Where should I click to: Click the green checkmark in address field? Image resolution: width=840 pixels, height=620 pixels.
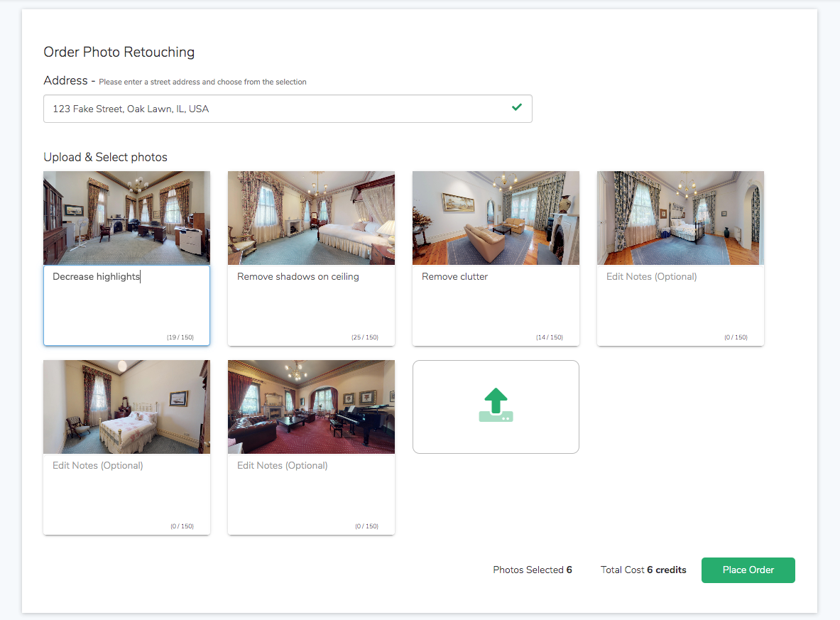(516, 107)
